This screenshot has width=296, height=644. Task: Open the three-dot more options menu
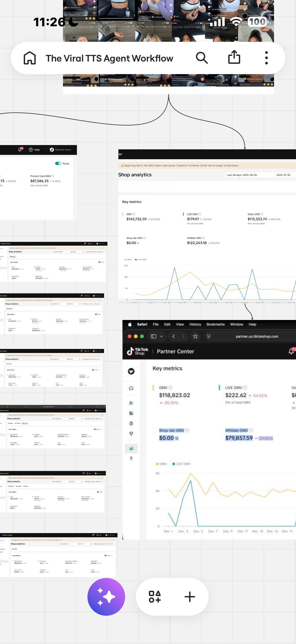[x=266, y=58]
